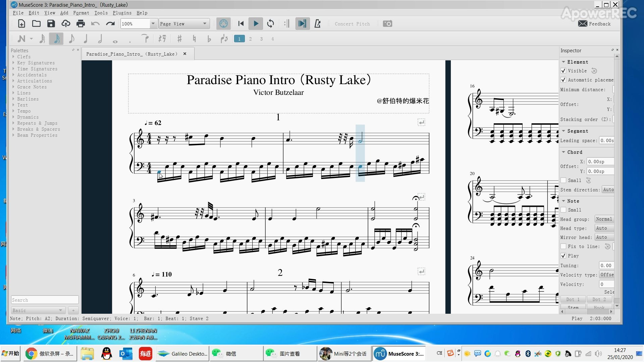Upload score to cloud with the cloud icon
The width and height of the screenshot is (644, 362).
pos(66,24)
